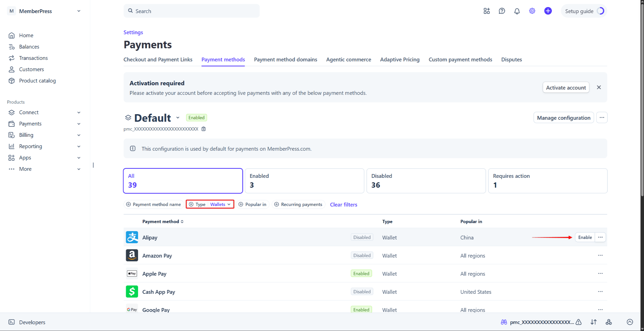Collapse the bottom bar with circled chevron
Viewport: 644px width, 331px height.
point(630,322)
